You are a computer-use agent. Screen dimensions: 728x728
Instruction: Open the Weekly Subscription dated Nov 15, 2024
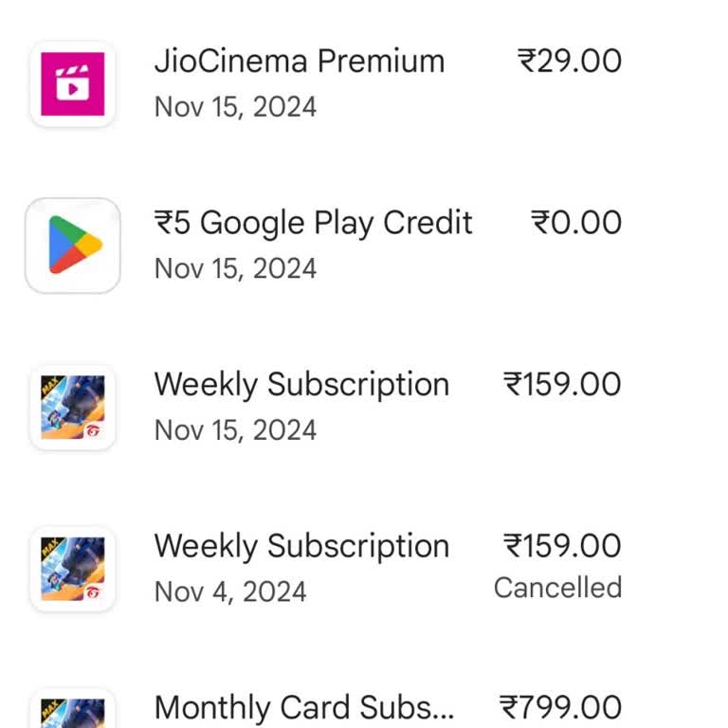click(301, 385)
